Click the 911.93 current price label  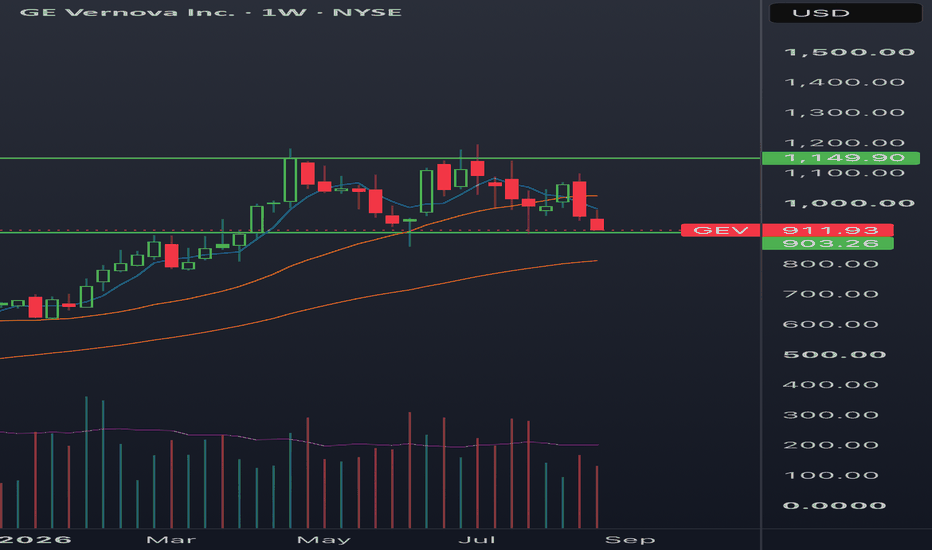[827, 230]
